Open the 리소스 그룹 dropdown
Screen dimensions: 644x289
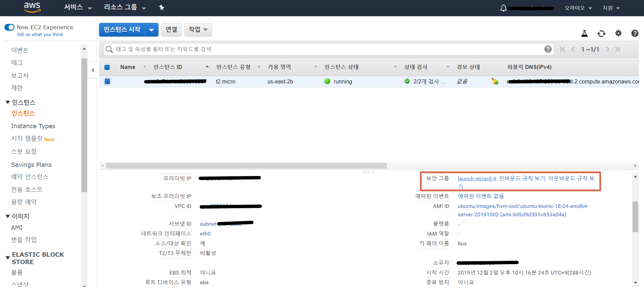click(x=125, y=7)
